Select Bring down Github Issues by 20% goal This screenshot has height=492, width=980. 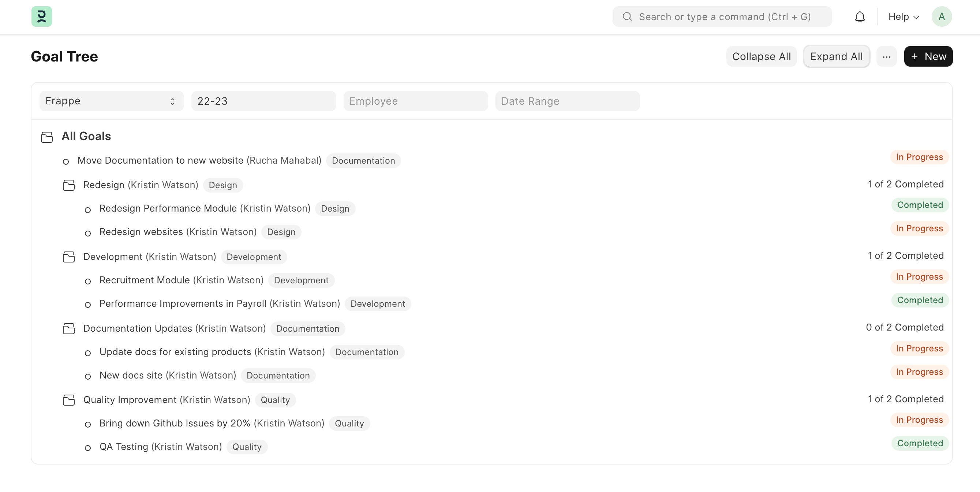point(212,423)
